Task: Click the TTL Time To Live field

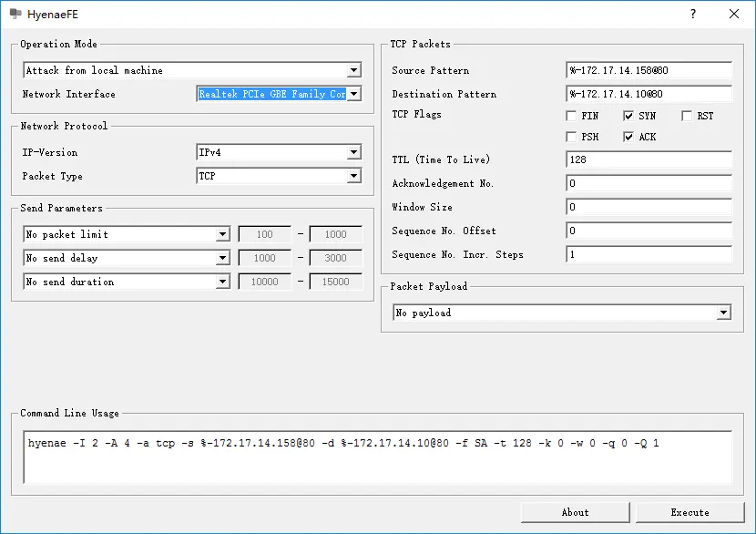Action: tap(649, 159)
